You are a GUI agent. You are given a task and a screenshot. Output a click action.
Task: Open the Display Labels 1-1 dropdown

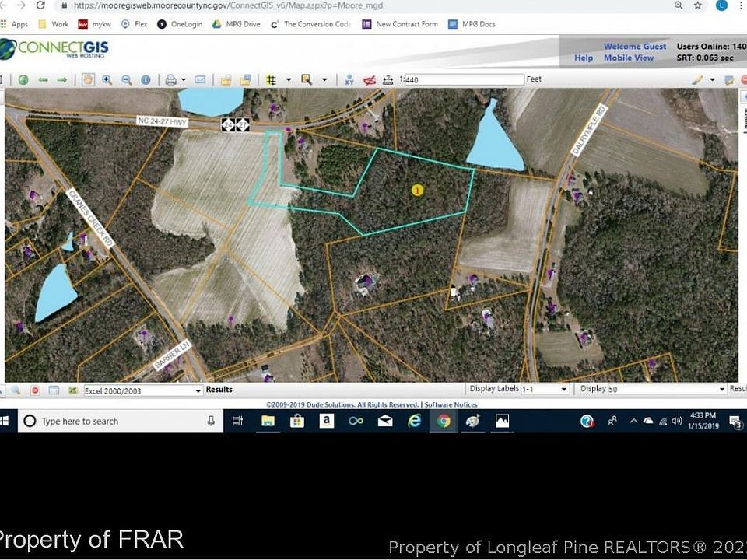click(545, 389)
